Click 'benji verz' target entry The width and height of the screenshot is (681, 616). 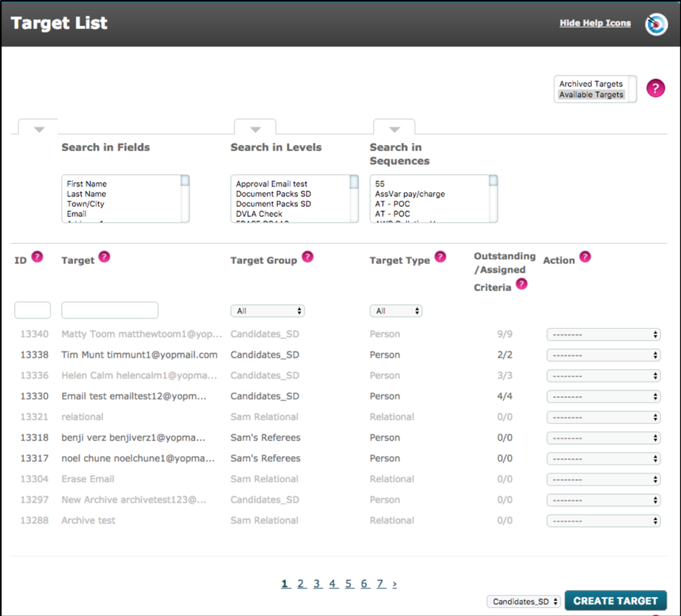click(x=133, y=438)
